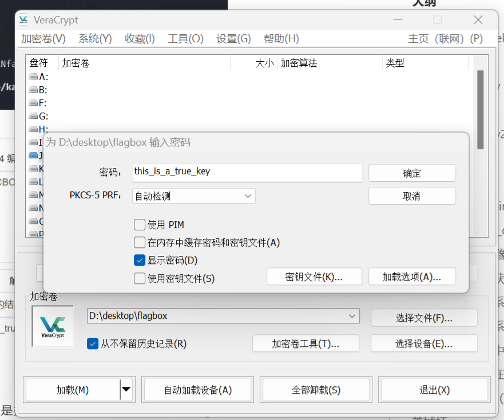This screenshot has width=504, height=420.
Task: Open the 收藏(I) menu
Action: pos(140,39)
